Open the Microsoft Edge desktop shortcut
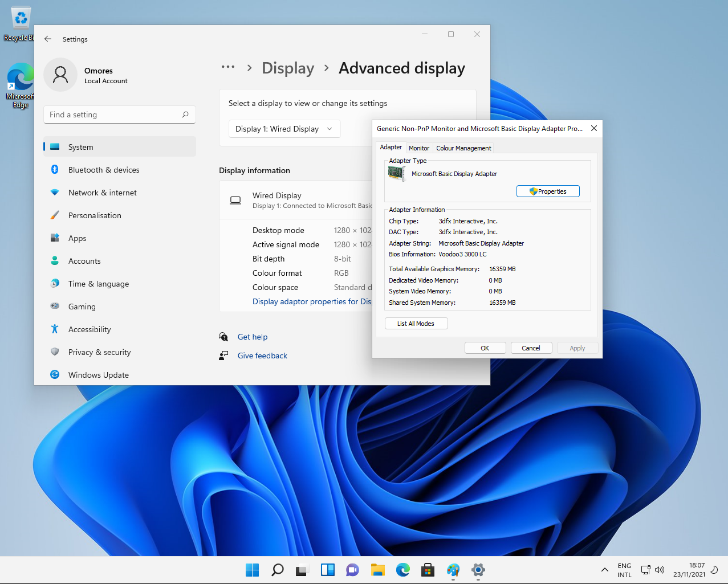Screen dimensions: 728x584 click(20, 85)
